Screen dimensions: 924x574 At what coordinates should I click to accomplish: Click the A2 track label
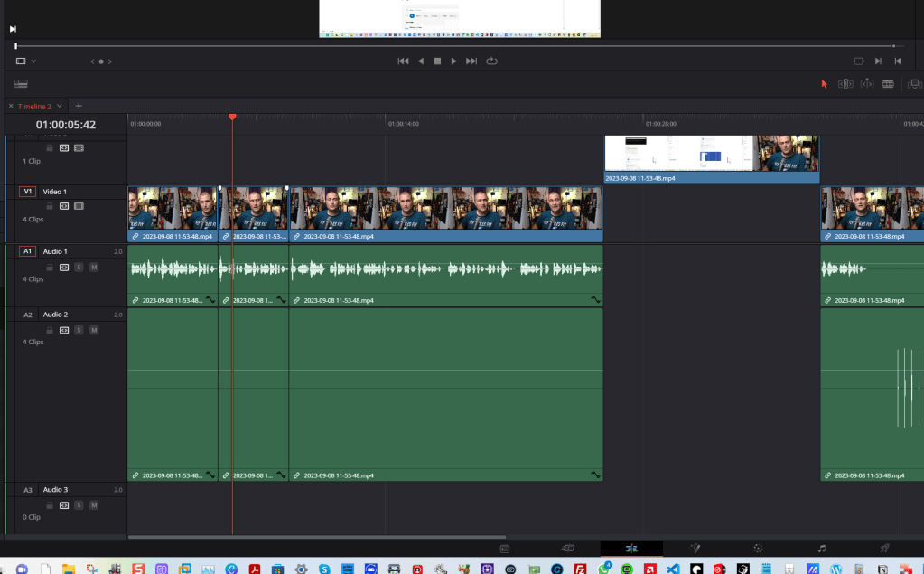click(x=28, y=315)
